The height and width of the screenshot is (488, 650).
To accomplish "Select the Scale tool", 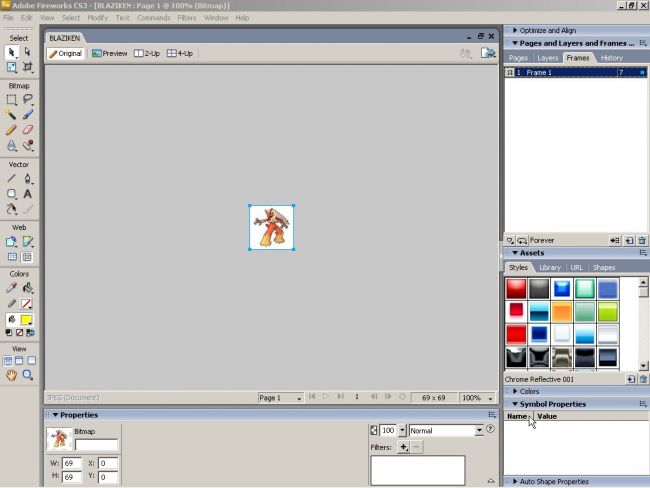I will point(12,67).
